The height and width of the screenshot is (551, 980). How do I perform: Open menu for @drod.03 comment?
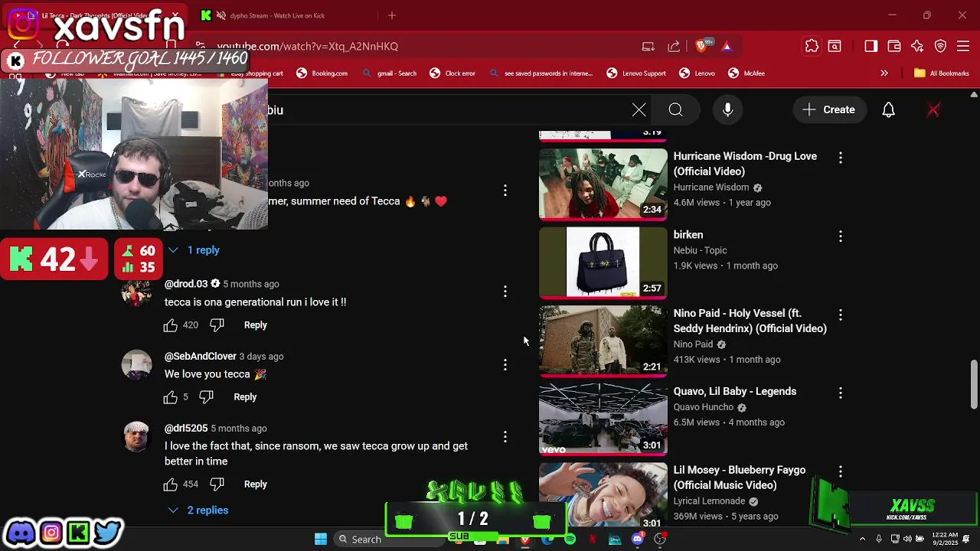point(505,291)
